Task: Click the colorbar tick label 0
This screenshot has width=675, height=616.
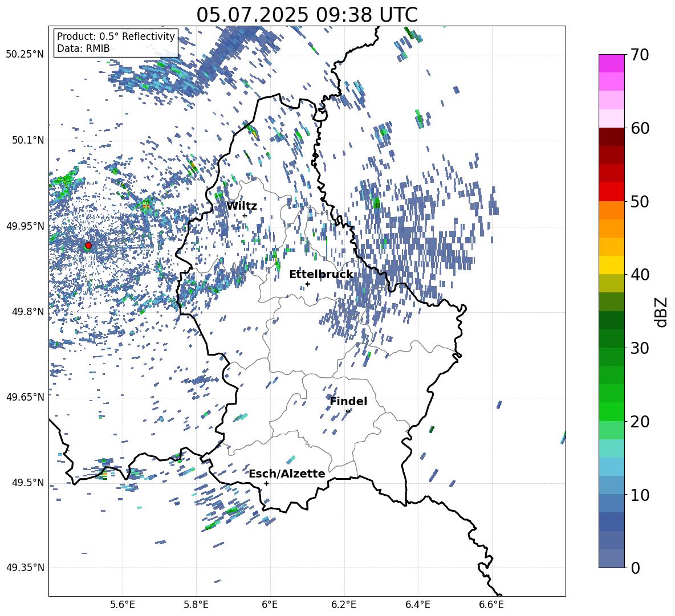Action: coord(635,568)
